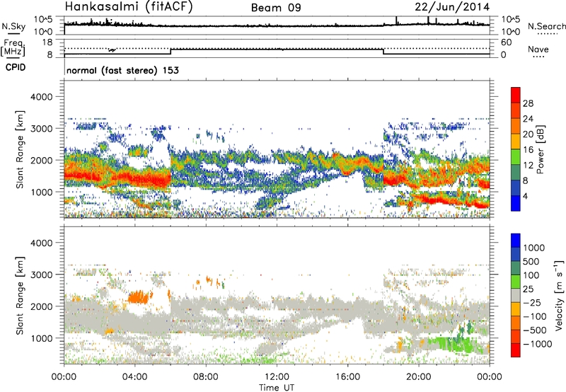The height and width of the screenshot is (392, 566).
Task: Select the 'Velocity [m s⁻¹]' colorbar title
Action: click(559, 295)
